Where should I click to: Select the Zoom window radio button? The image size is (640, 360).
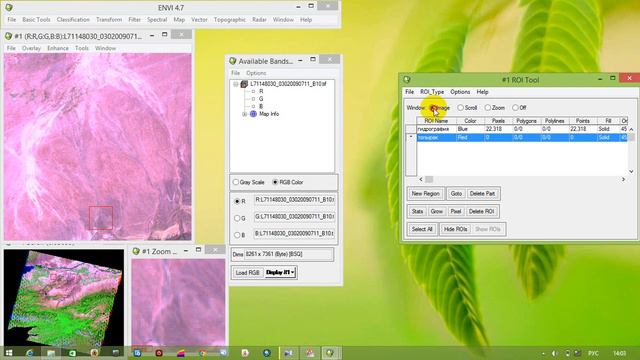pos(488,108)
